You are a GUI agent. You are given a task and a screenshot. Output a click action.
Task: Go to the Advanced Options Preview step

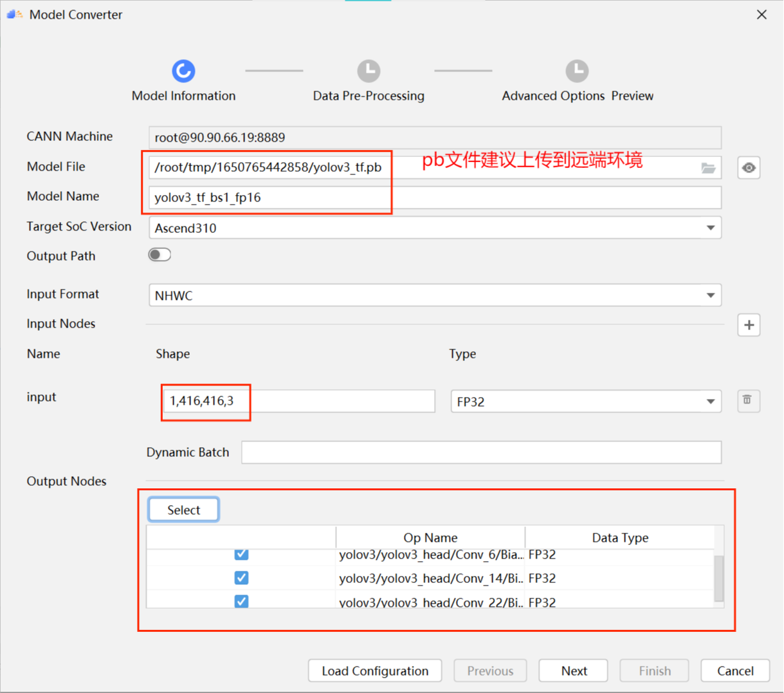tap(577, 95)
